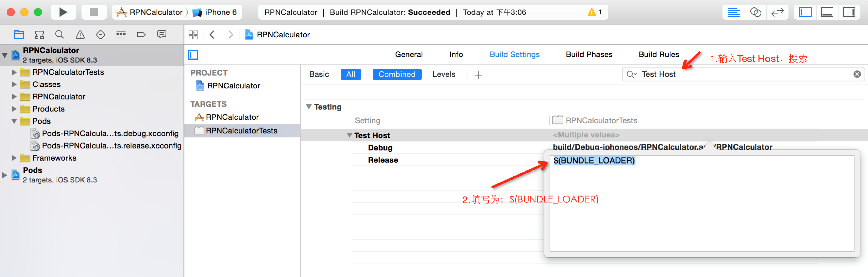Clear the build settings search field
Image resolution: width=868 pixels, height=277 pixels.
click(x=857, y=74)
